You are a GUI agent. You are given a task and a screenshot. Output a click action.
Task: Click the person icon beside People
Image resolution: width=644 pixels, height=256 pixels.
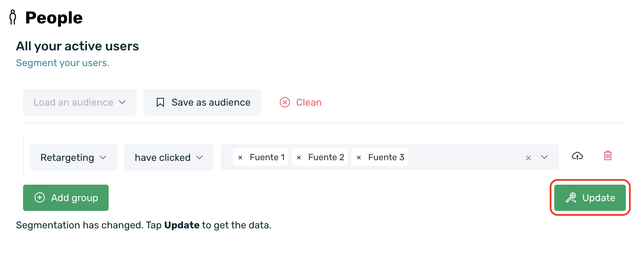pyautogui.click(x=13, y=17)
